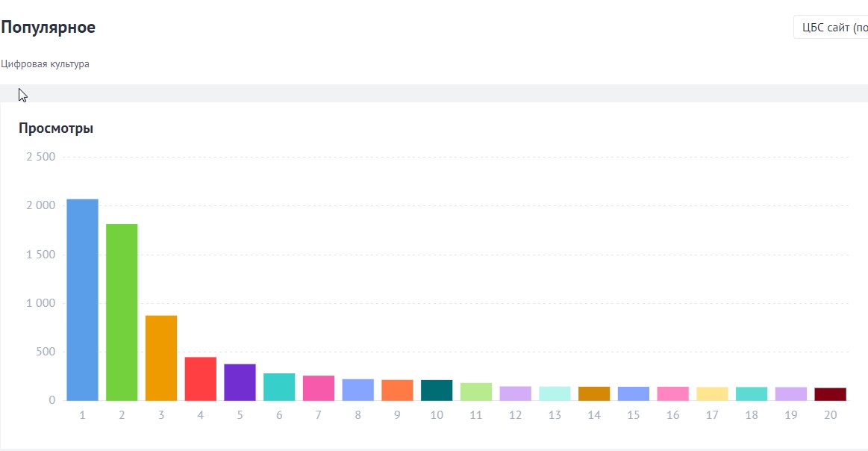Click the turquoise bar numbered 6

[279, 387]
